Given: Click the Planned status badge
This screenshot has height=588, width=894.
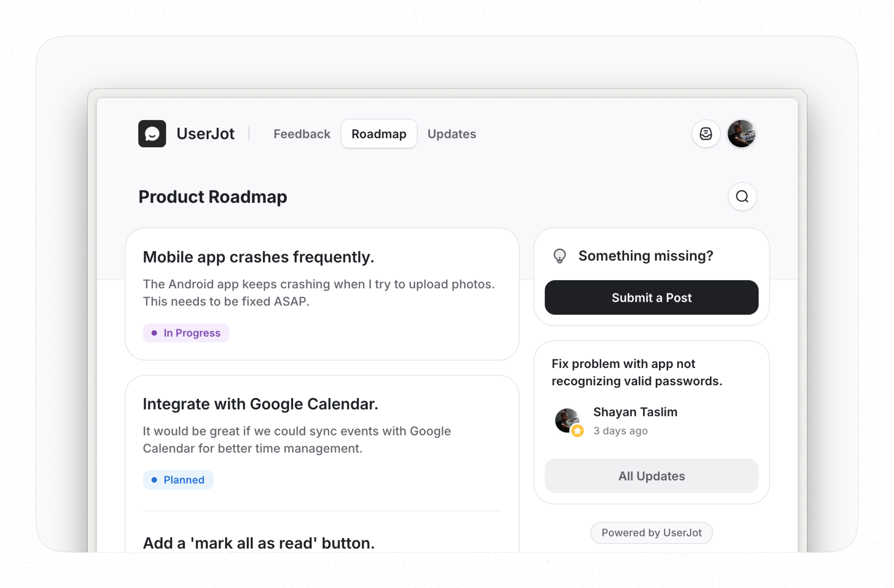Looking at the screenshot, I should tap(178, 480).
